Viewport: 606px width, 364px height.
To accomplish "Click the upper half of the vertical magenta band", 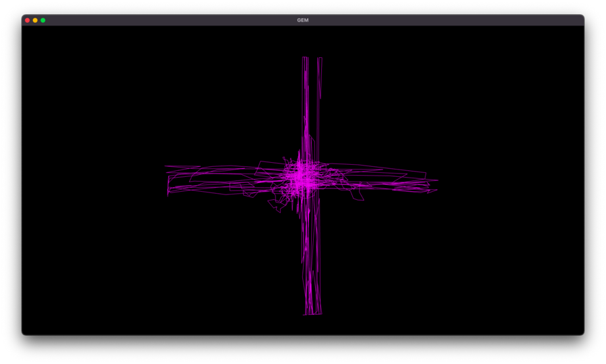I will pos(306,111).
